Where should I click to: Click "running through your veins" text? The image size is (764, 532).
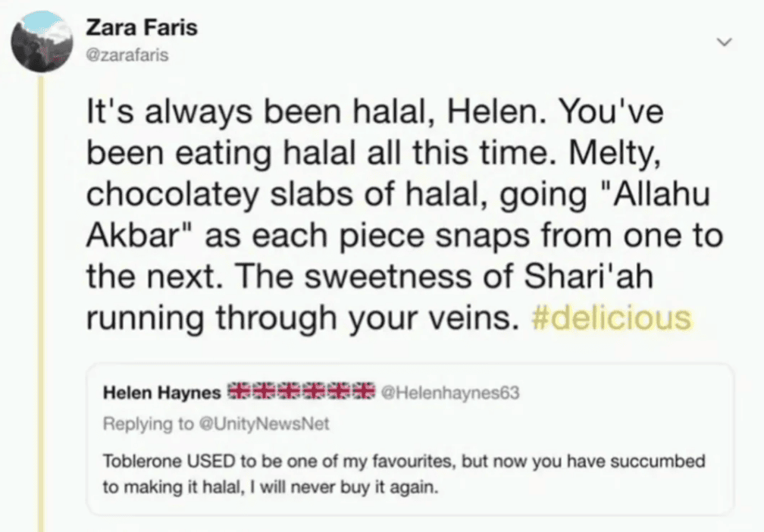[296, 318]
